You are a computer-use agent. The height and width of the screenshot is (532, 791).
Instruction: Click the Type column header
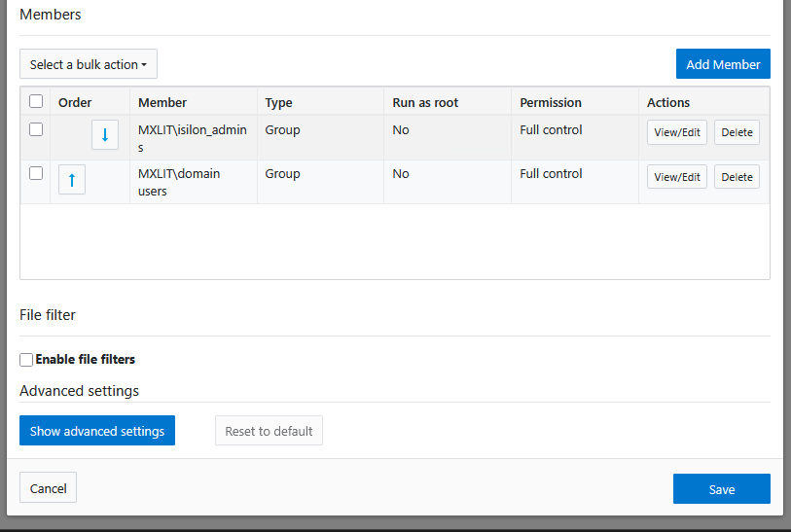click(x=278, y=102)
